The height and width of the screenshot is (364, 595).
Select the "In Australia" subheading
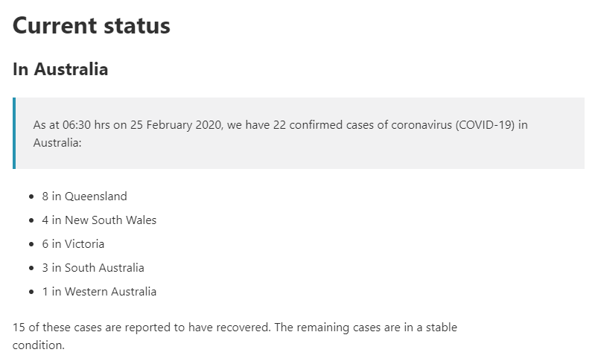click(60, 69)
